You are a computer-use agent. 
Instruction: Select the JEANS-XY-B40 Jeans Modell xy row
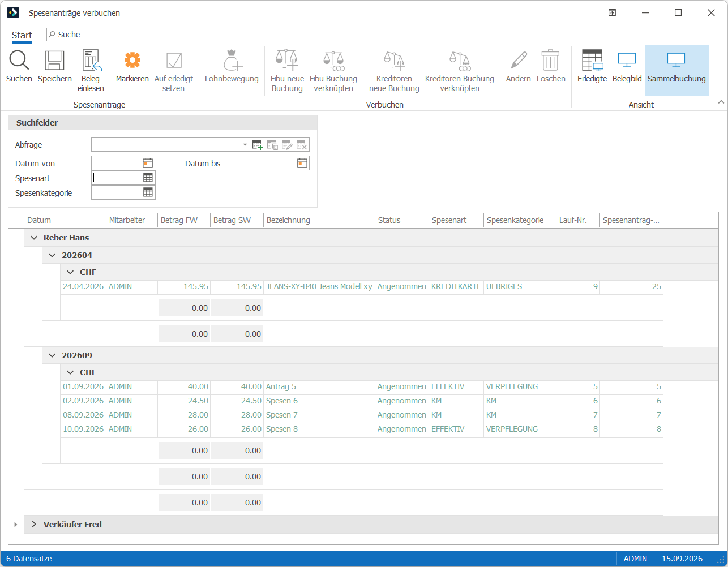362,286
